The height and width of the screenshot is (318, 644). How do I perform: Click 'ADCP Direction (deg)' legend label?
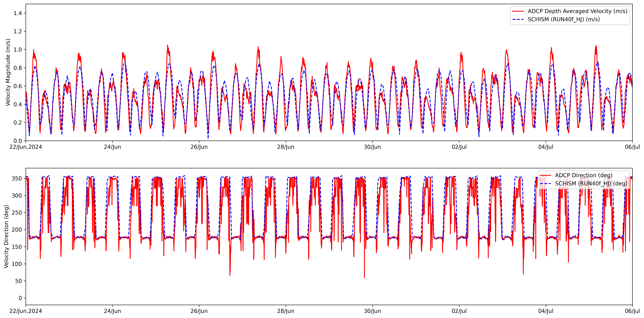click(583, 175)
